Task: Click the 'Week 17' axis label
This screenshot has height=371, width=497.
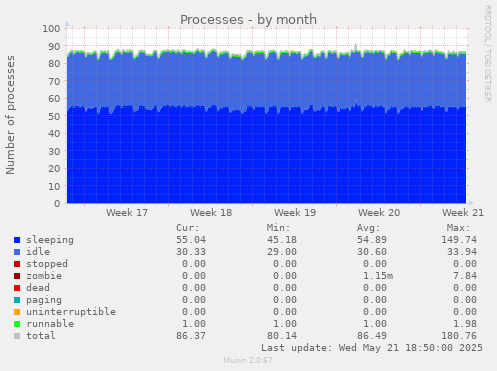Action: 127,213
